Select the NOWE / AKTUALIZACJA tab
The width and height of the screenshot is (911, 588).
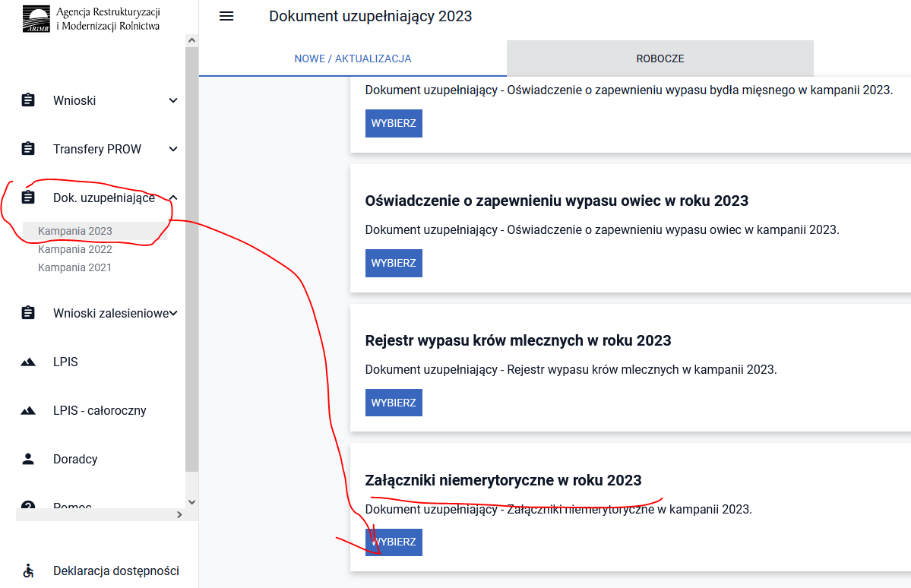coord(353,58)
